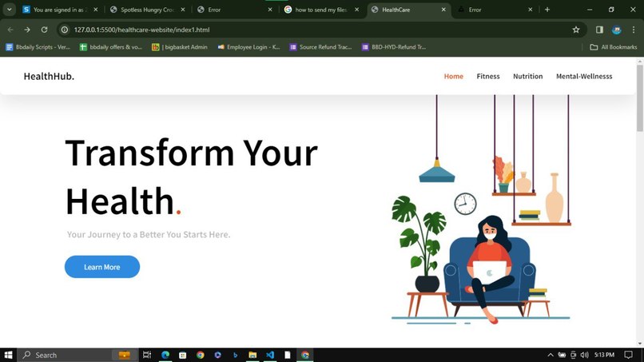Close the Spotless Hungry Croc tab
The width and height of the screenshot is (644, 362).
tap(183, 10)
